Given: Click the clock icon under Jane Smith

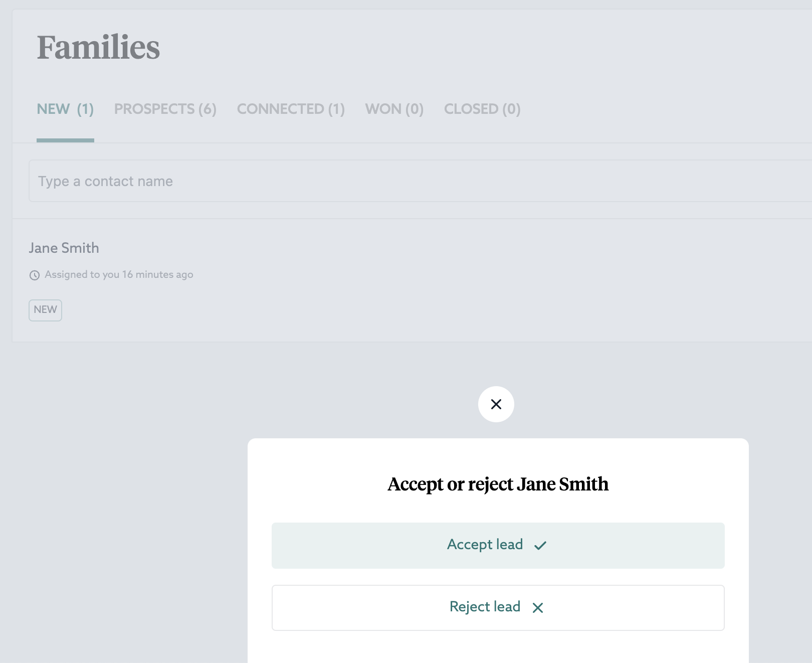Looking at the screenshot, I should (x=35, y=275).
